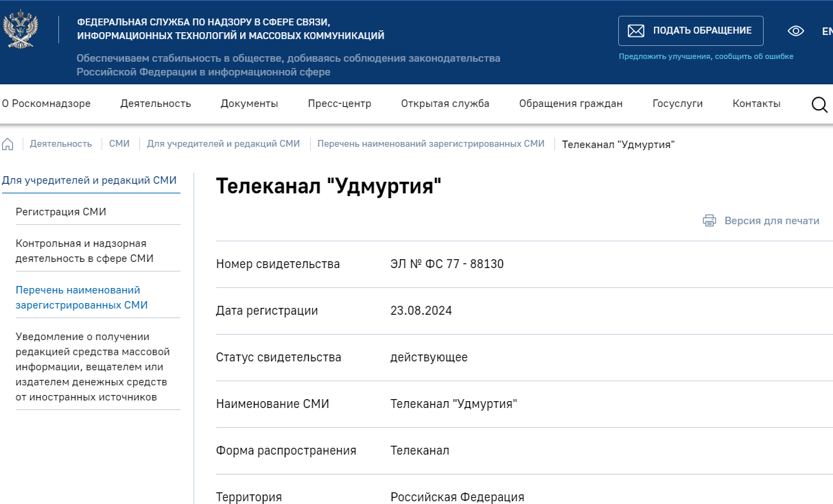Image resolution: width=833 pixels, height=504 pixels.
Task: Open Регистрация СМИ in the sidebar
Action: click(61, 212)
